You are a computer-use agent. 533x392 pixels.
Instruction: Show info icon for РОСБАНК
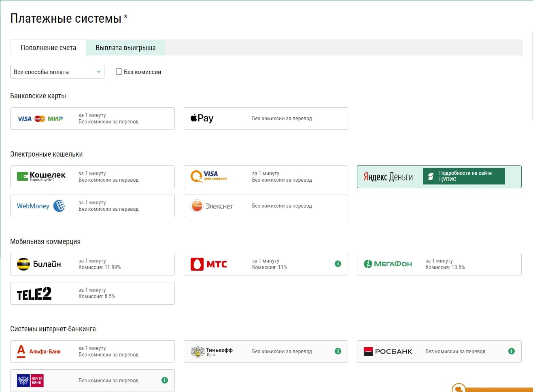(x=512, y=351)
